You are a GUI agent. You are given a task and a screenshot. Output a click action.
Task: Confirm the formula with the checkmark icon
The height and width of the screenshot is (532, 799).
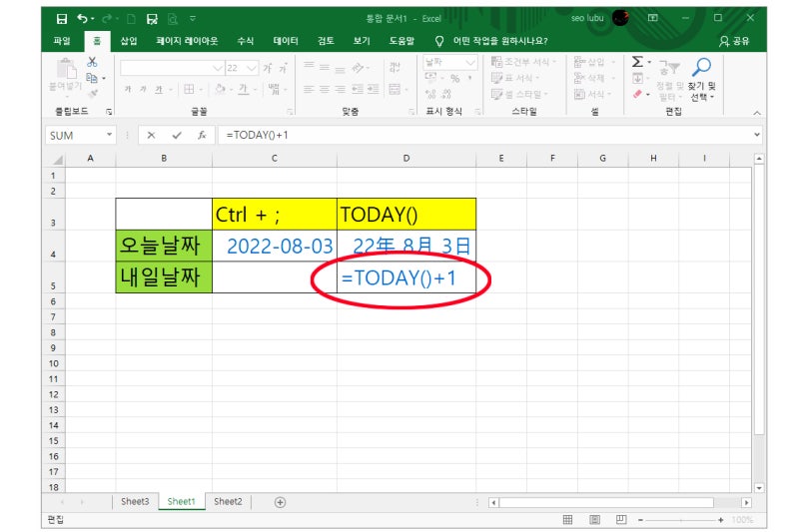click(177, 135)
